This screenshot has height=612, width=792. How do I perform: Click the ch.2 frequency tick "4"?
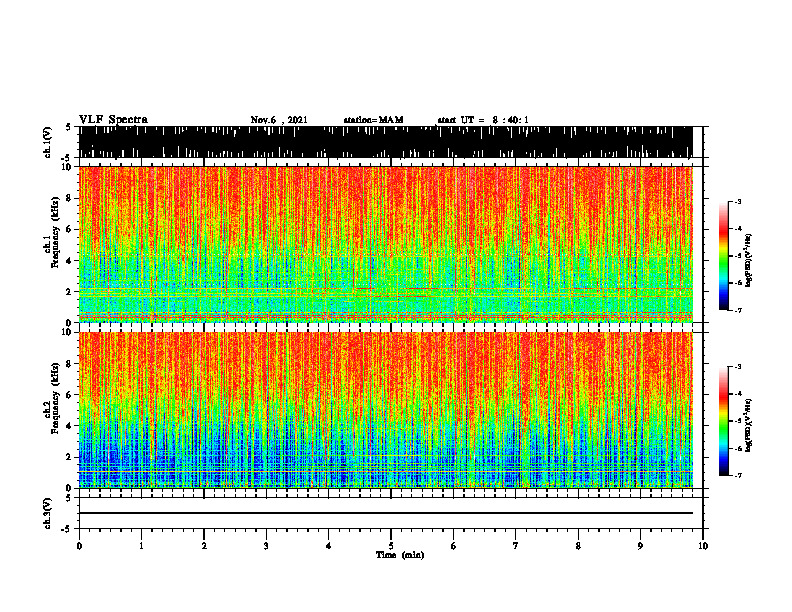click(69, 426)
